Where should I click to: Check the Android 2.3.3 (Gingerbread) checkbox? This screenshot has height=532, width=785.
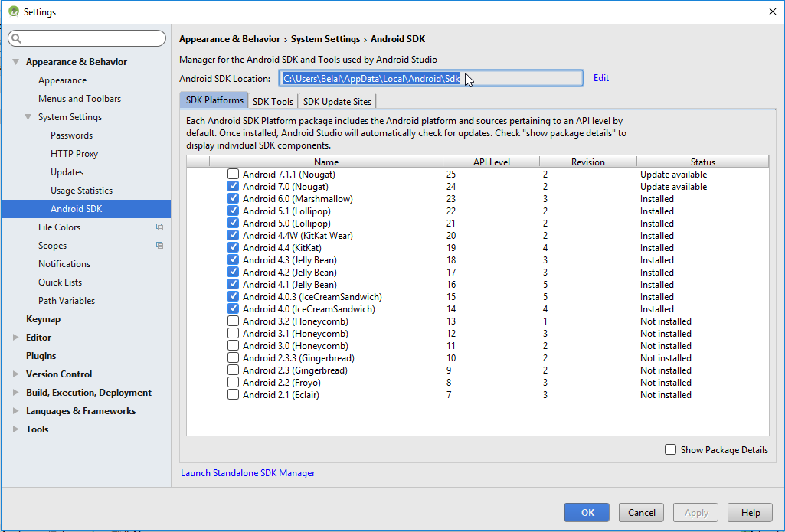tap(233, 357)
